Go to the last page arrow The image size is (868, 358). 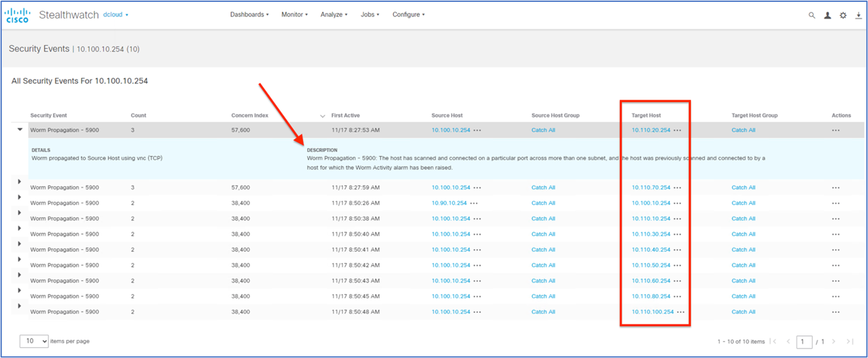coord(850,342)
